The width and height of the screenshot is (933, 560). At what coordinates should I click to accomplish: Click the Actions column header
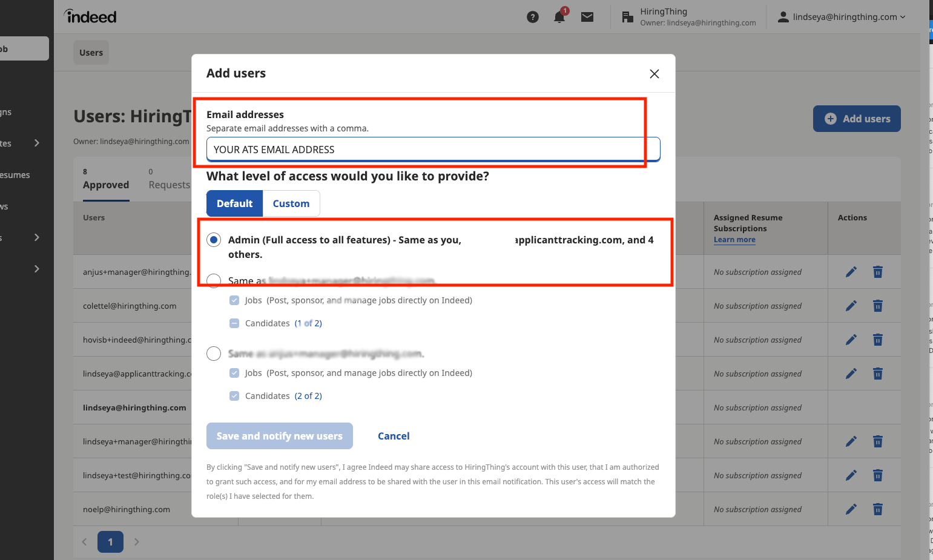coord(852,217)
